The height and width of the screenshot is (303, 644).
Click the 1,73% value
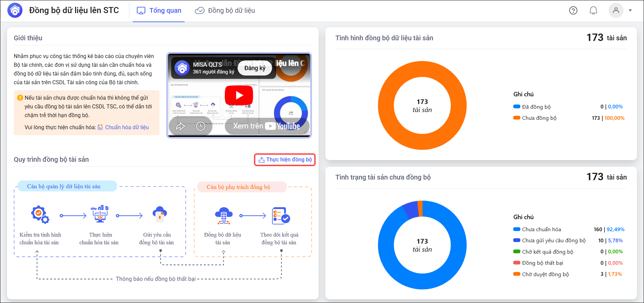pyautogui.click(x=615, y=274)
